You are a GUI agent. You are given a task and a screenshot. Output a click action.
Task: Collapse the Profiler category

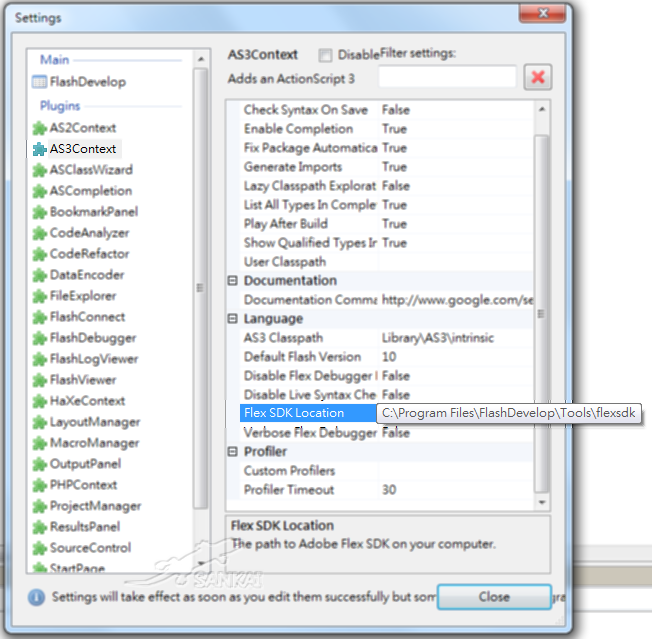pyautogui.click(x=232, y=451)
